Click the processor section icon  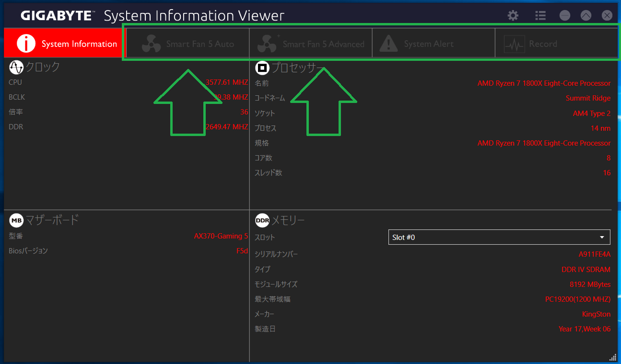coord(262,68)
